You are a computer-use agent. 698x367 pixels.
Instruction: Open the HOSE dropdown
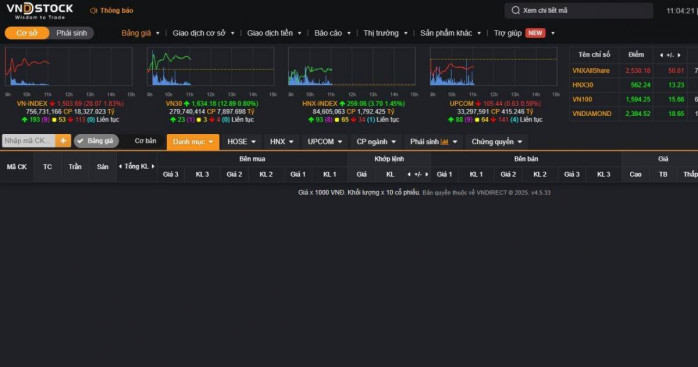pyautogui.click(x=241, y=142)
